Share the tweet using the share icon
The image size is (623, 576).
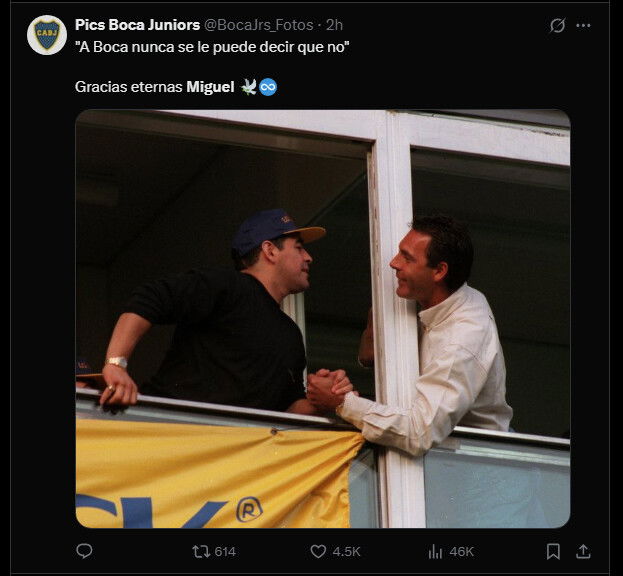tap(583, 551)
